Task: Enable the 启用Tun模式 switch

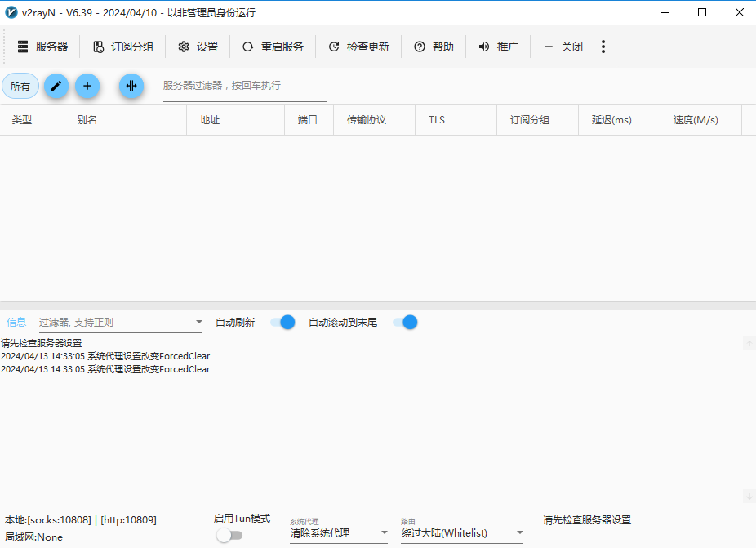Action: (x=229, y=535)
